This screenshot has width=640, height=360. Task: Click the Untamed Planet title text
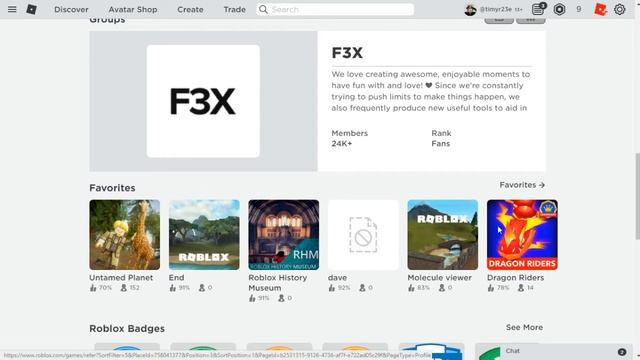[121, 278]
